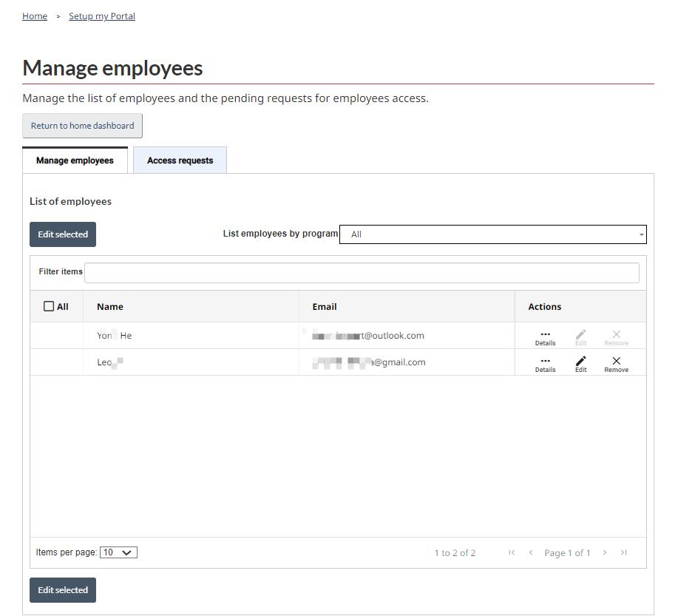The height and width of the screenshot is (616, 678).
Task: Click the Name column header
Action: coord(110,306)
